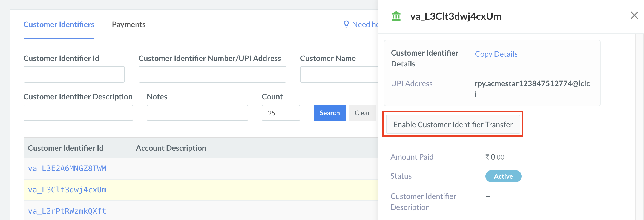Click the Customer Name input field
644x220 pixels.
[x=339, y=74]
